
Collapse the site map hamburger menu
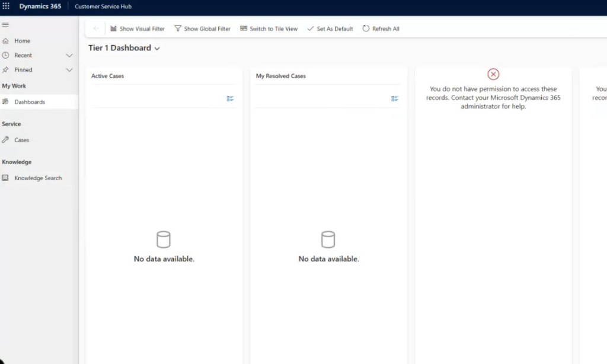click(5, 25)
